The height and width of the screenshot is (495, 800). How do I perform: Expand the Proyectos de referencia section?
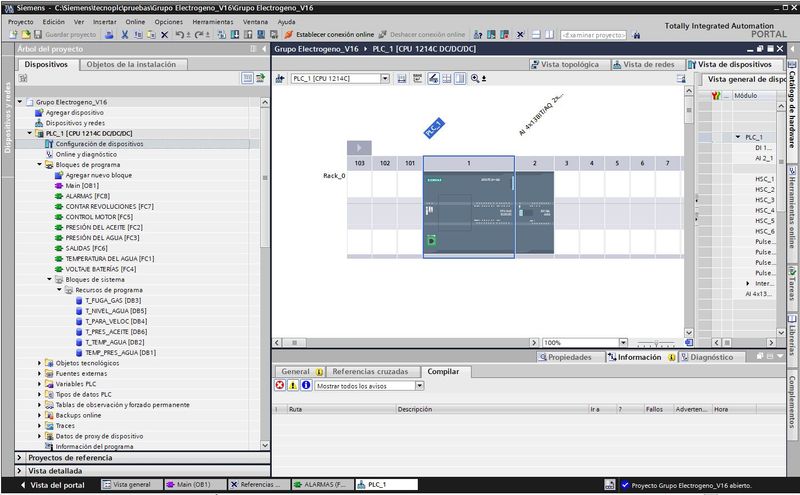pos(19,458)
